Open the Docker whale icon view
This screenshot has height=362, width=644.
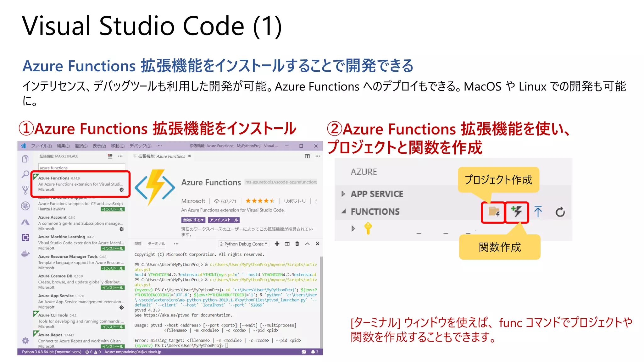coord(25,253)
